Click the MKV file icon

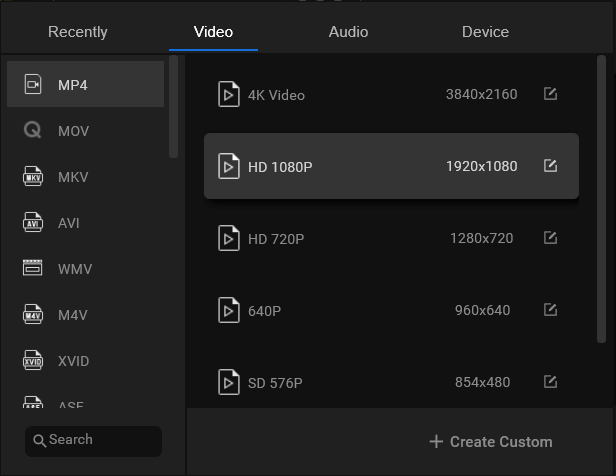click(x=33, y=176)
